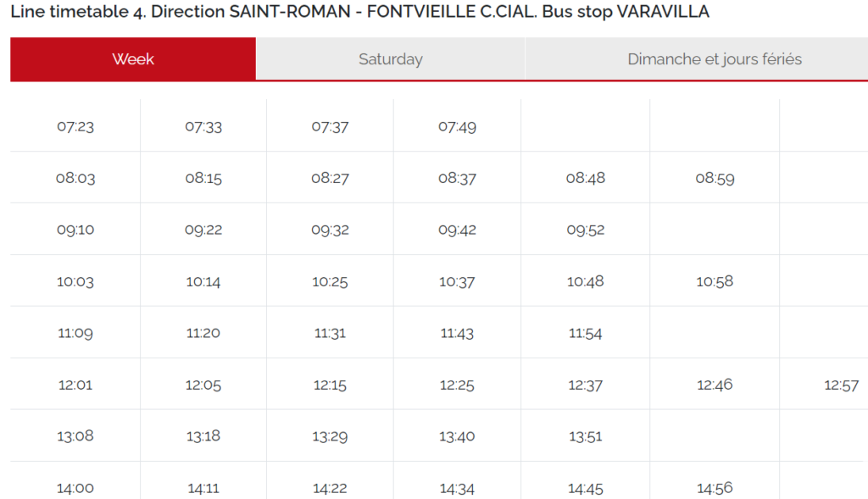
Task: Select the 14:56 departure time
Action: 715,487
